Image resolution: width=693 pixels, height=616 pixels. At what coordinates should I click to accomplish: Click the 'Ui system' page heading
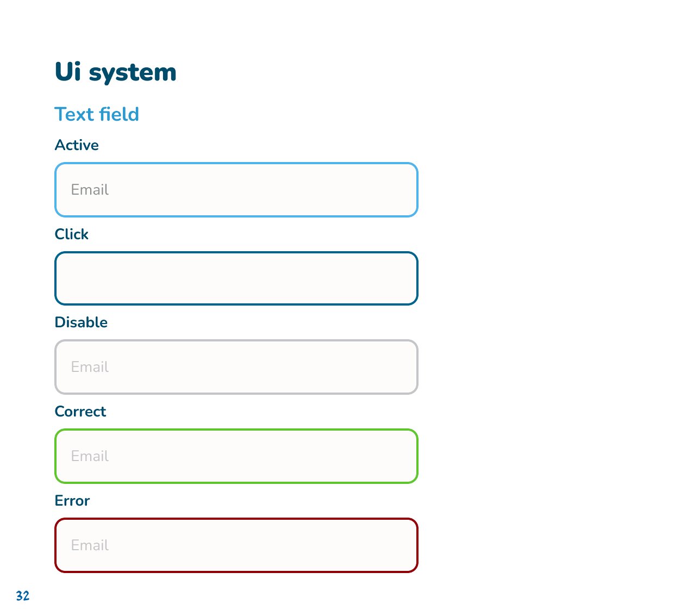pyautogui.click(x=116, y=72)
